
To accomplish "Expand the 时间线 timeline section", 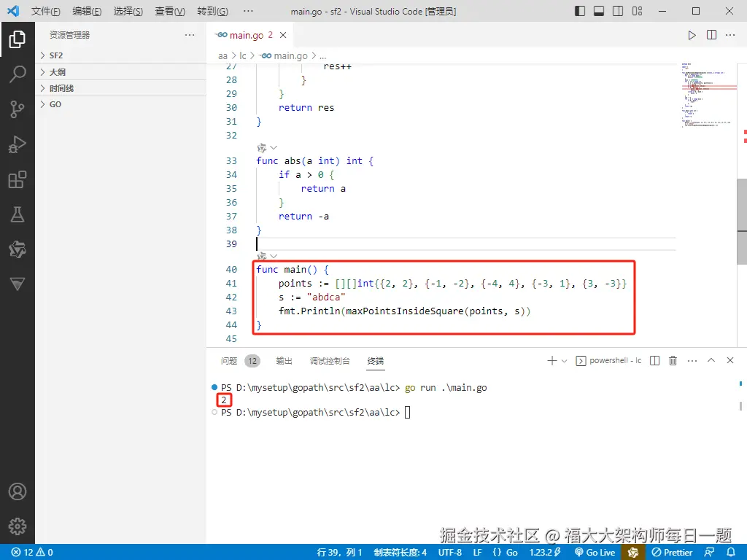I will point(121,88).
